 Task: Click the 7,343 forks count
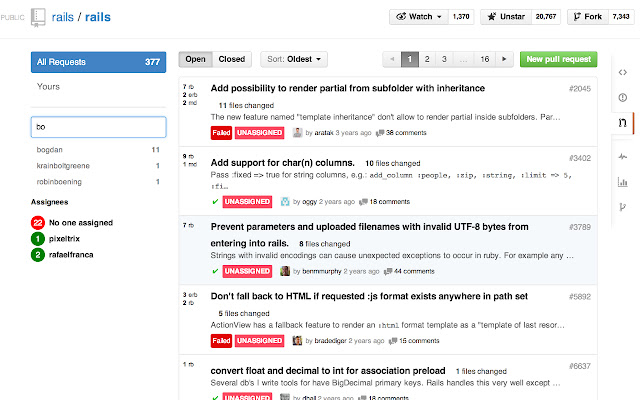coord(621,17)
